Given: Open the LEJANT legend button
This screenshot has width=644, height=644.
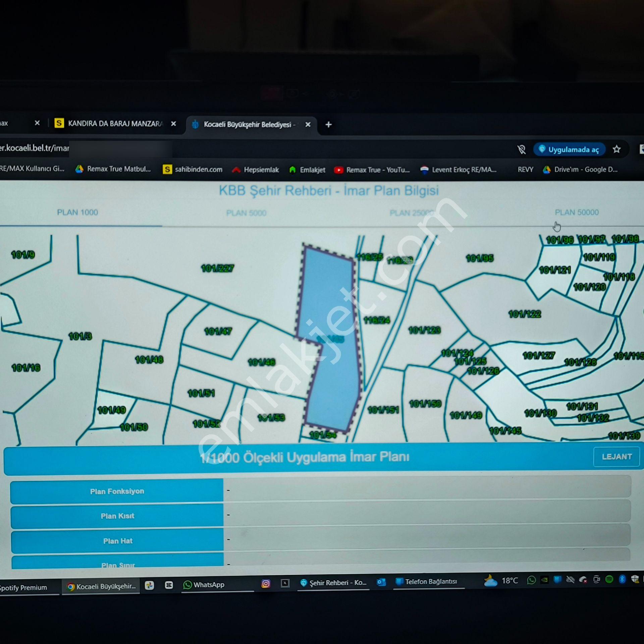Looking at the screenshot, I should (x=616, y=457).
